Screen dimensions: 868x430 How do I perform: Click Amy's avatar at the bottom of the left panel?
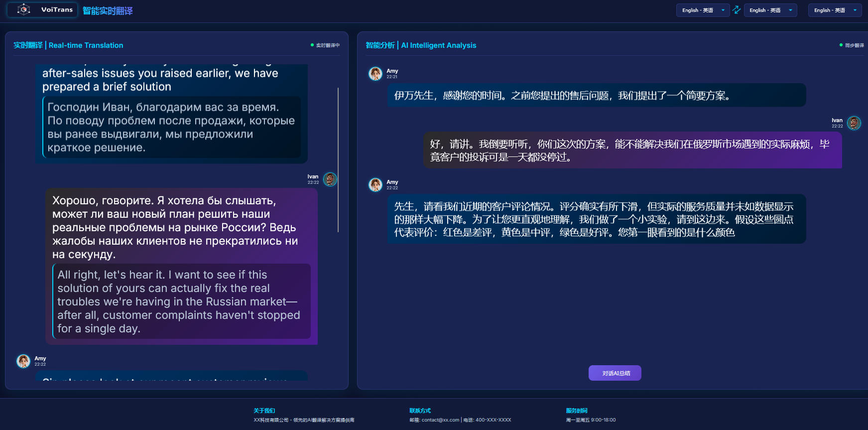(x=23, y=361)
